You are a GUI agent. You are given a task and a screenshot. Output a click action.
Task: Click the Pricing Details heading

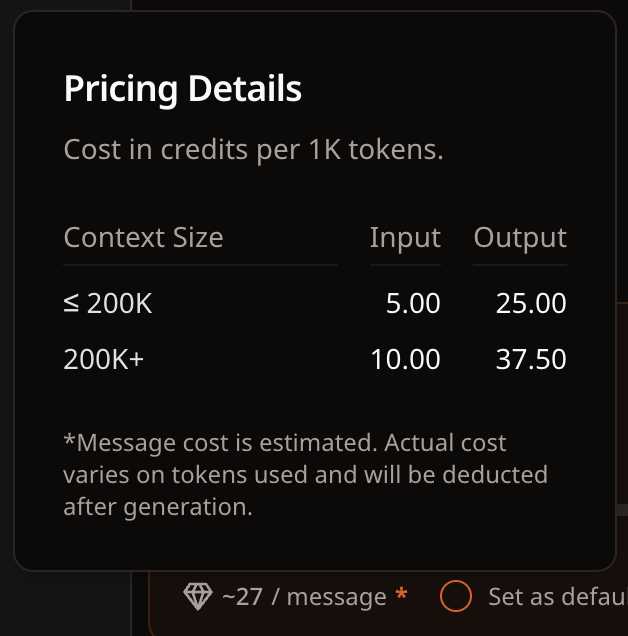pos(182,89)
